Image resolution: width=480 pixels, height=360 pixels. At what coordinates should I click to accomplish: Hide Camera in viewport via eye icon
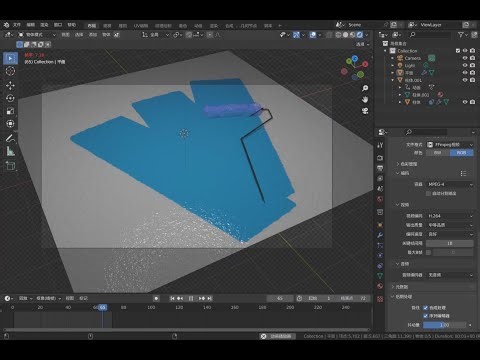tap(465, 58)
